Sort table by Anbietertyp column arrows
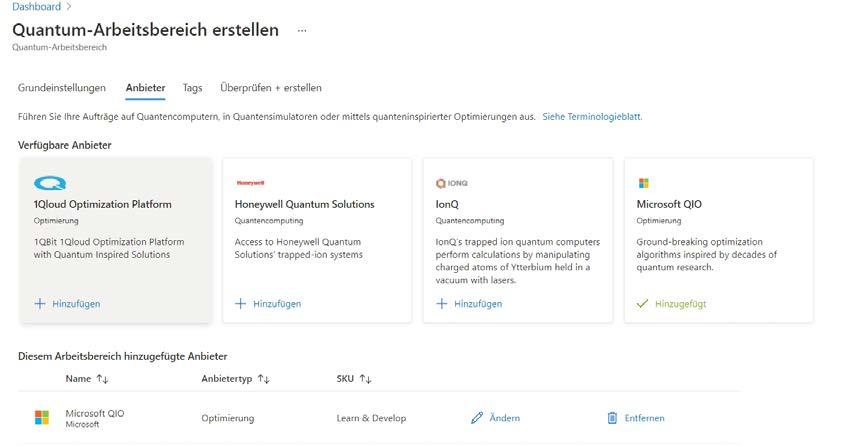Viewport: 850px width, 447px height. point(263,379)
